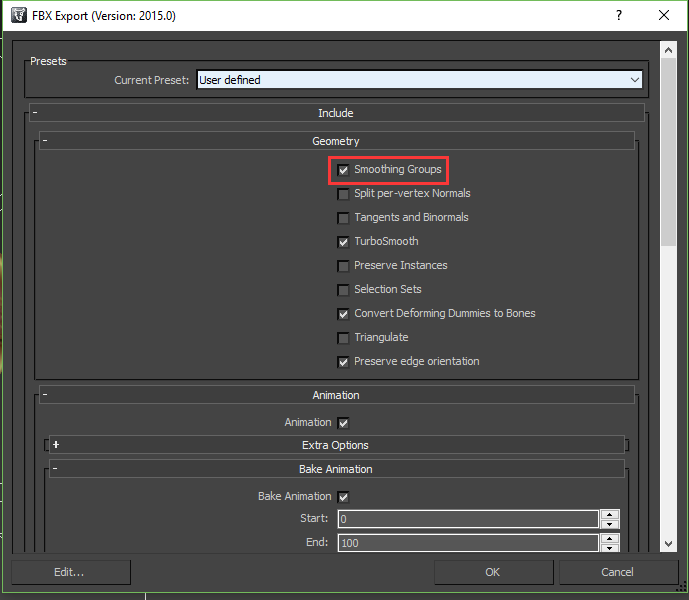Click the Current Preset label
Viewport: 689px width, 600px height.
(152, 80)
